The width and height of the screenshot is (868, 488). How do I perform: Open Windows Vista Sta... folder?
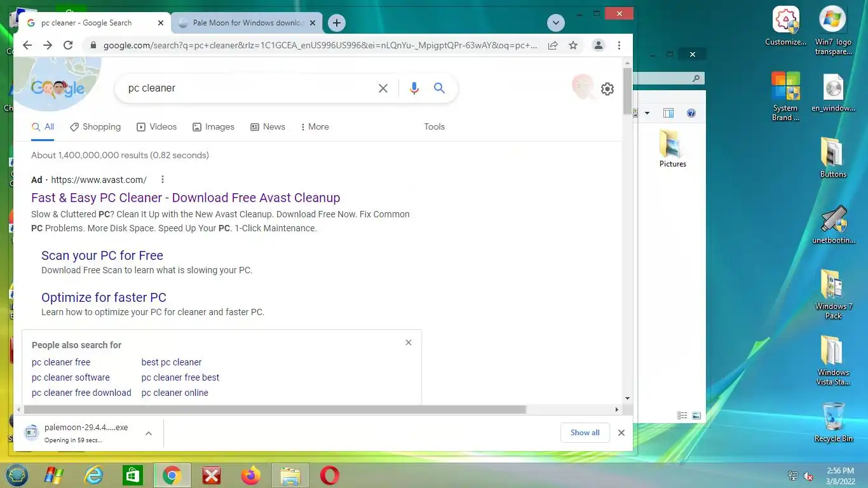point(833,360)
